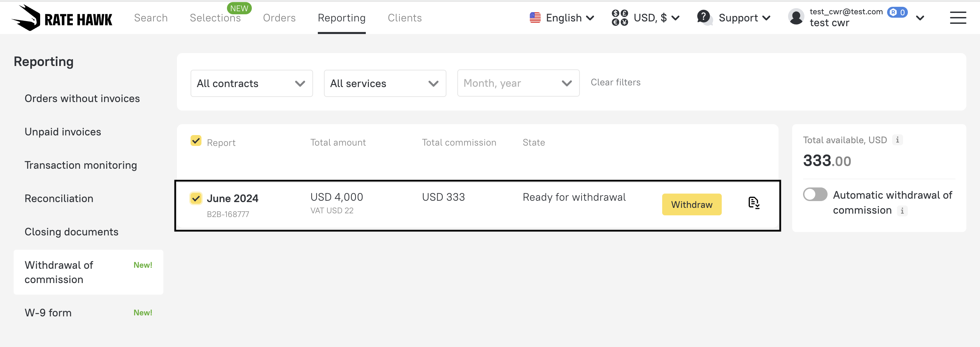Click info icon next to Automatic withdrawal
This screenshot has height=347, width=980.
coord(902,210)
